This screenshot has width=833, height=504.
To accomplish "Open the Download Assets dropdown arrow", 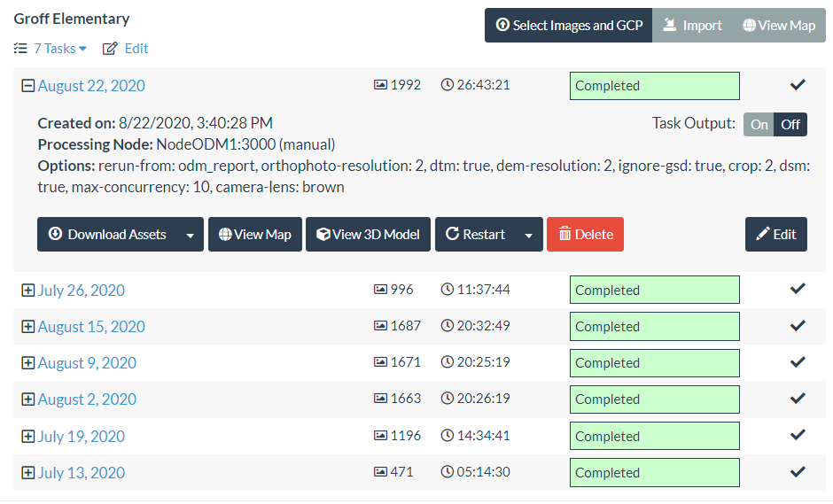I will [x=190, y=235].
